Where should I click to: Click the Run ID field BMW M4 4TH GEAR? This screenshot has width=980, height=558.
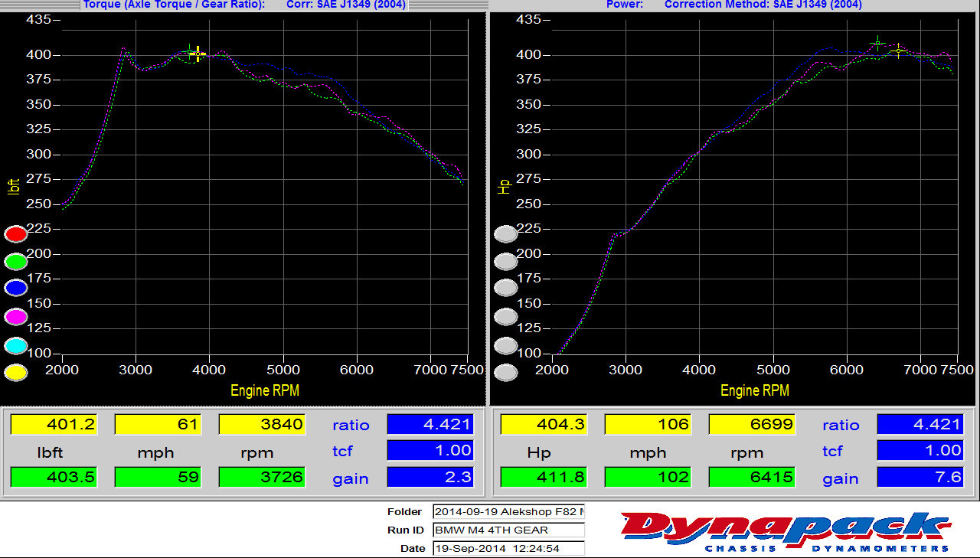click(x=508, y=530)
